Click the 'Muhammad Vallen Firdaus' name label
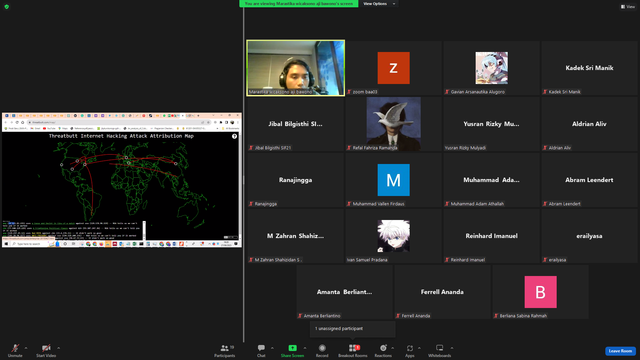Viewport: 640px width, 360px height. (x=378, y=204)
